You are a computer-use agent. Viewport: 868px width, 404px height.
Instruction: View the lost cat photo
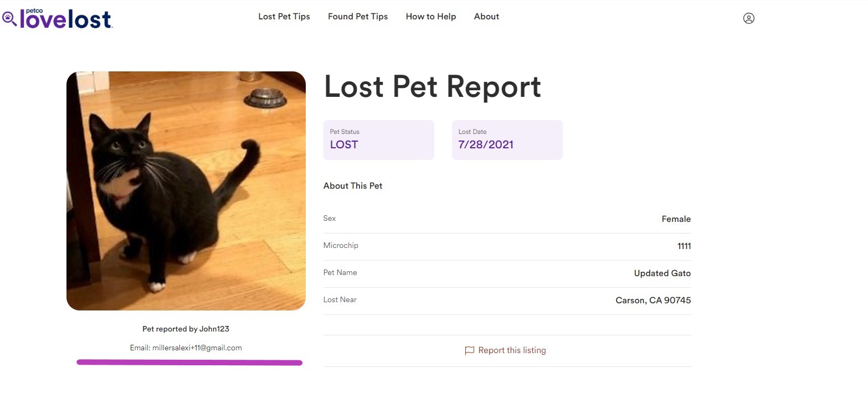(x=186, y=190)
